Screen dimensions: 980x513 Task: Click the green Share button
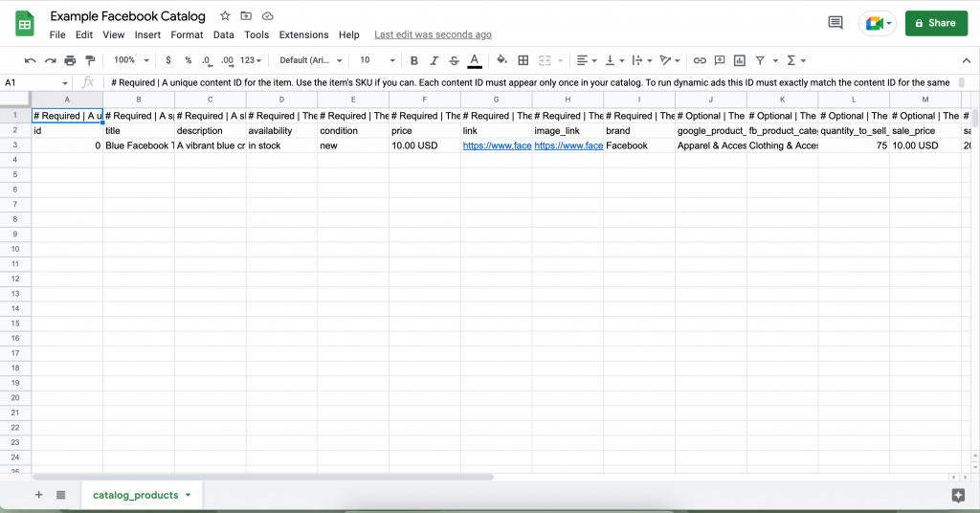[936, 24]
